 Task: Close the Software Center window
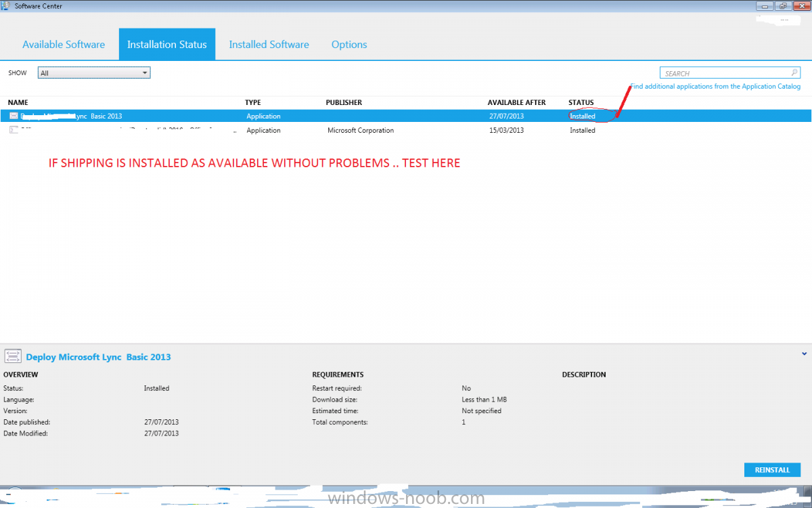tap(800, 5)
